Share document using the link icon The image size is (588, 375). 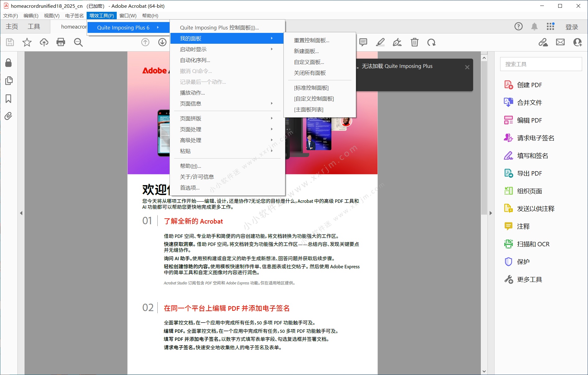point(543,42)
